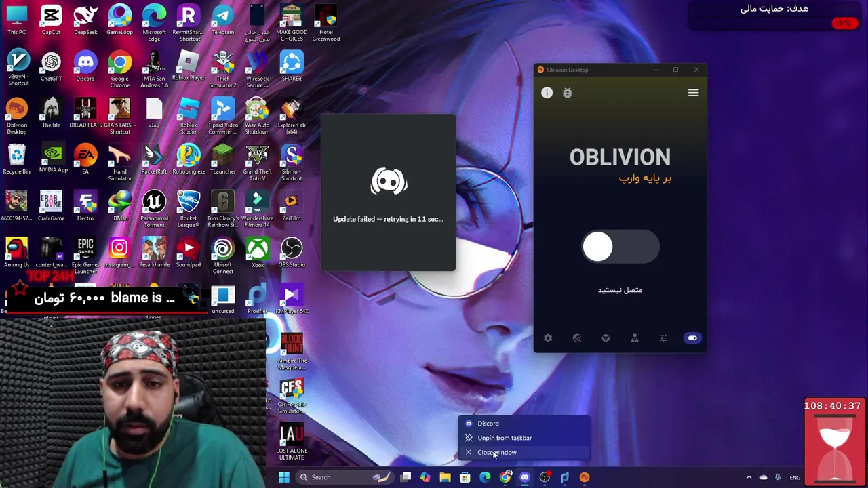868x488 pixels.
Task: Select the WireSock Secure desktop shortcut
Action: pyautogui.click(x=257, y=70)
